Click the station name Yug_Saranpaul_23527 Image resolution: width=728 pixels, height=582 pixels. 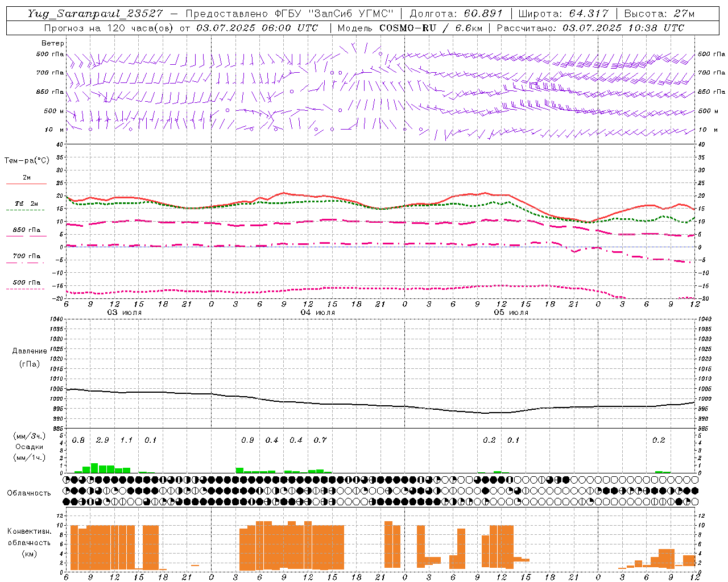tap(95, 14)
